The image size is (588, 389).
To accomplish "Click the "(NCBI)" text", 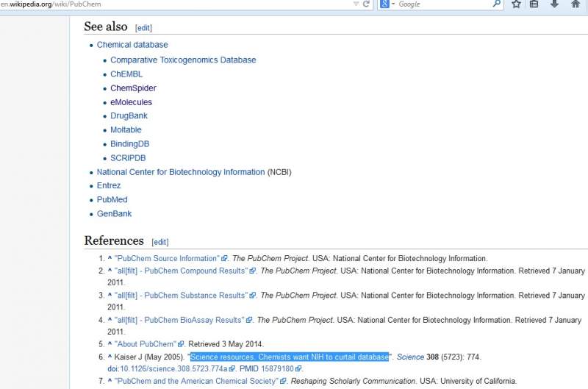I will (279, 172).
